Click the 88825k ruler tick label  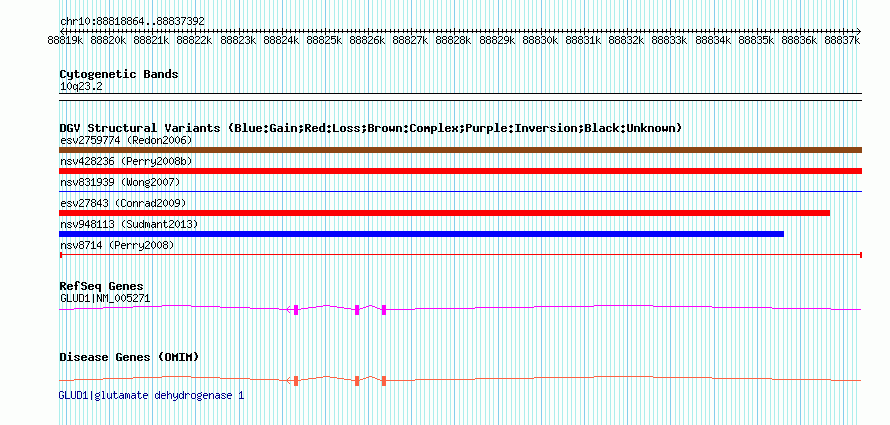pyautogui.click(x=324, y=40)
